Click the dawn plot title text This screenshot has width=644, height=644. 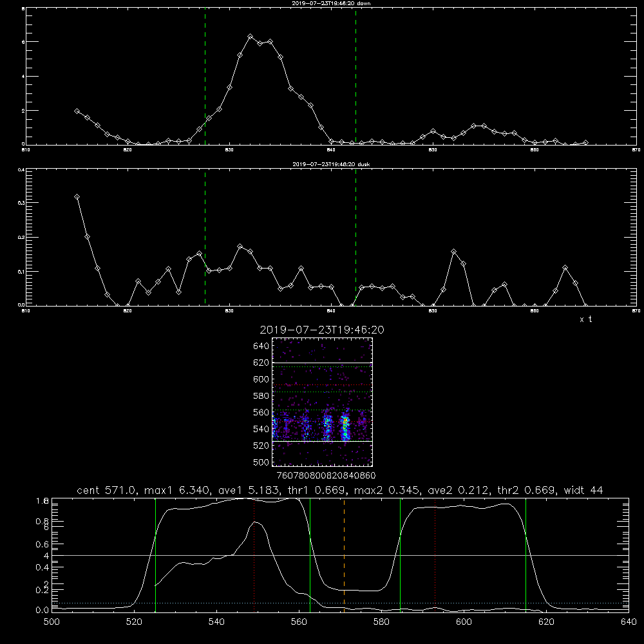coord(331,3)
